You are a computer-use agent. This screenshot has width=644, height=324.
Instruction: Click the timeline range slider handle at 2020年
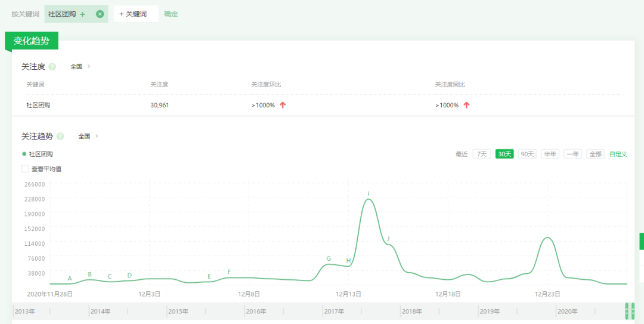(x=630, y=311)
